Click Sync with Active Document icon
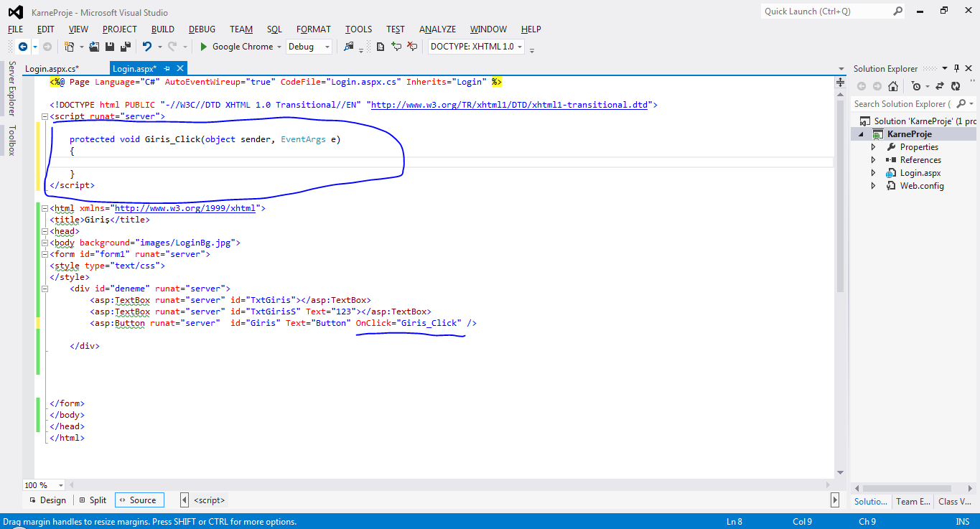 click(x=940, y=86)
